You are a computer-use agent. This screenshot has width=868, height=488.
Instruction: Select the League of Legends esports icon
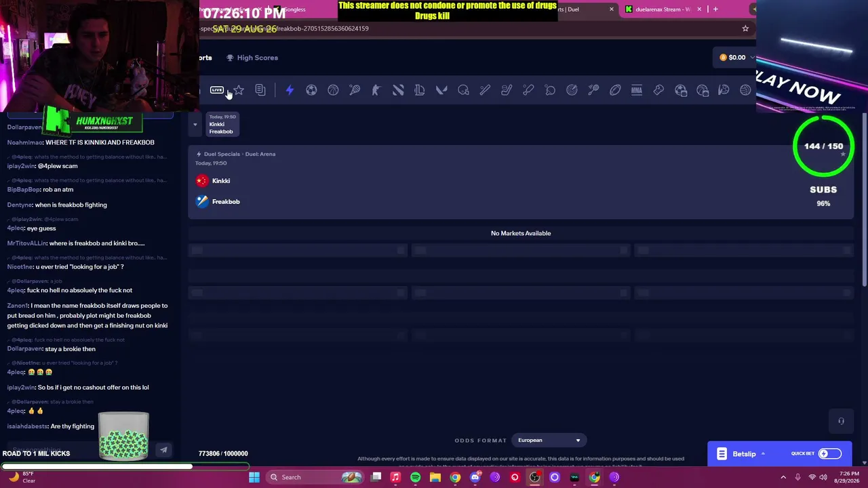[x=420, y=90]
